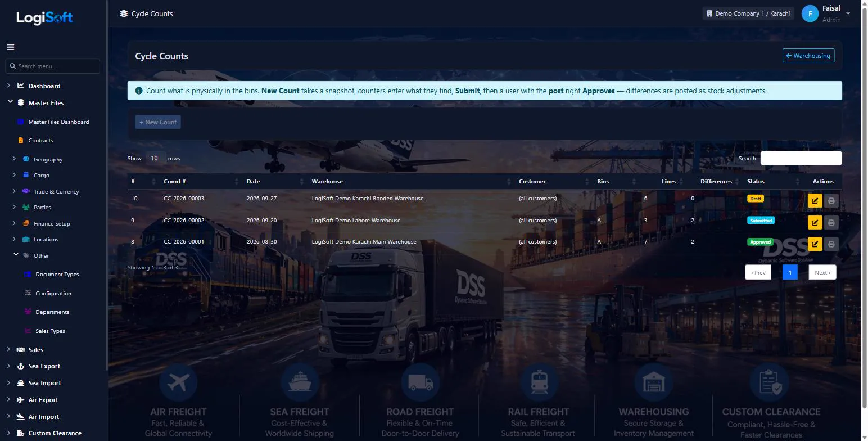Image resolution: width=868 pixels, height=441 pixels.
Task: Edit cycle count CC-2026-00002
Action: 815,222
